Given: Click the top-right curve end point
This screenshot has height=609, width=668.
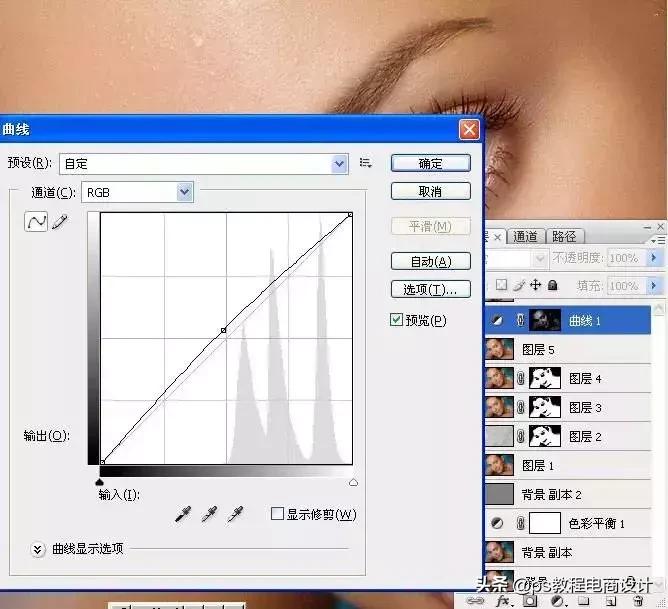Looking at the screenshot, I should coord(350,215).
